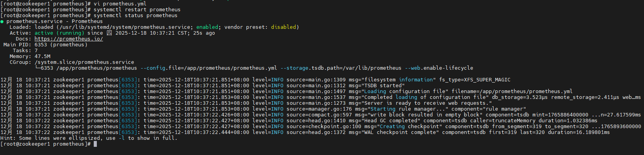
Task: Click the green 'enabled' word in Loaded line
Action: (x=207, y=27)
